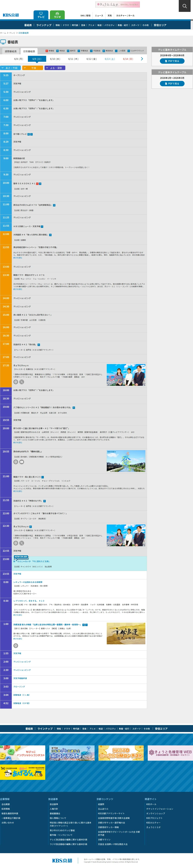Open the search magnifier icon

click(184, 6)
